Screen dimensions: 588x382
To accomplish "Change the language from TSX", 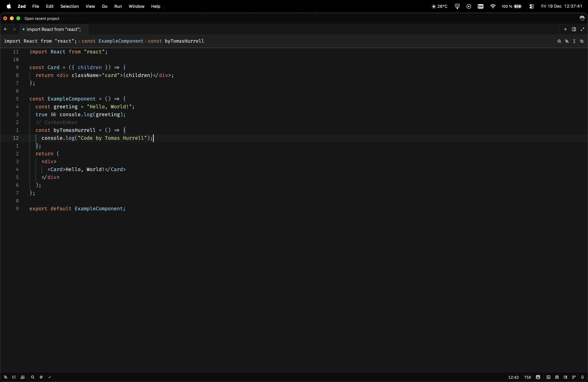I will [527, 377].
